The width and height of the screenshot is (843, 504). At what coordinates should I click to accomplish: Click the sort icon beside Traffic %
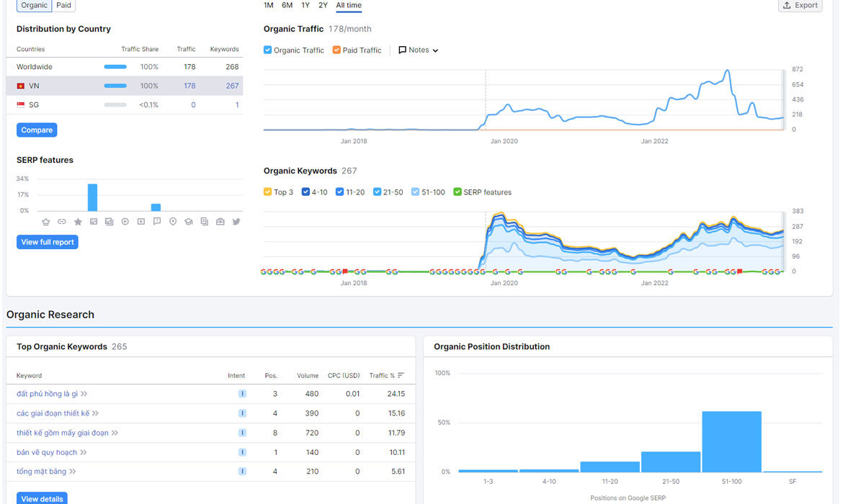click(401, 375)
